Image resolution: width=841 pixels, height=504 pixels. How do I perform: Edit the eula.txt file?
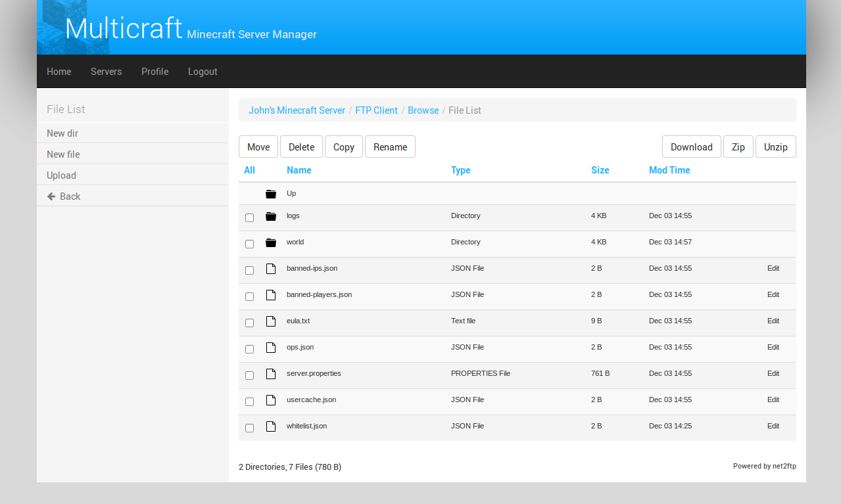tap(773, 321)
